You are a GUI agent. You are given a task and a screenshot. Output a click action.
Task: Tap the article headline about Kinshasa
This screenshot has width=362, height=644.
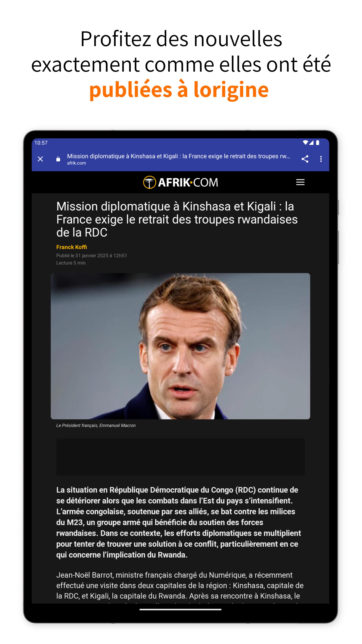click(177, 219)
